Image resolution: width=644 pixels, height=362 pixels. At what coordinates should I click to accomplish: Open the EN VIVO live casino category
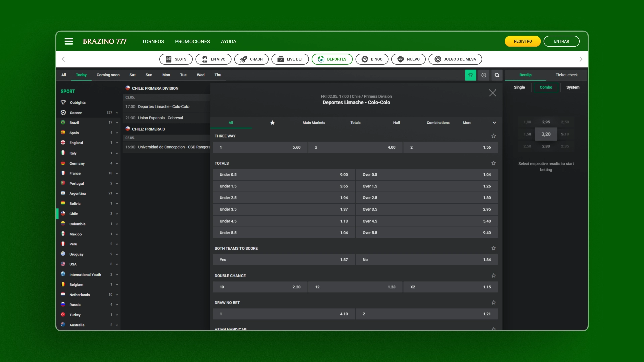[x=213, y=59]
